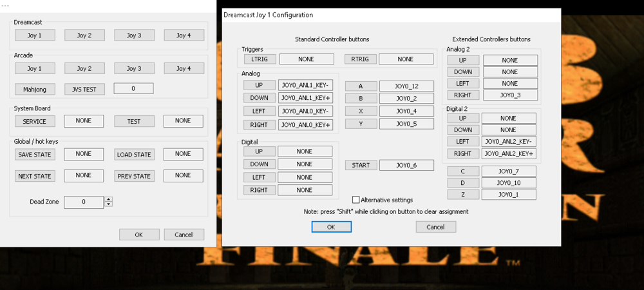Assign Analog 2 UP direction

pyautogui.click(x=463, y=61)
